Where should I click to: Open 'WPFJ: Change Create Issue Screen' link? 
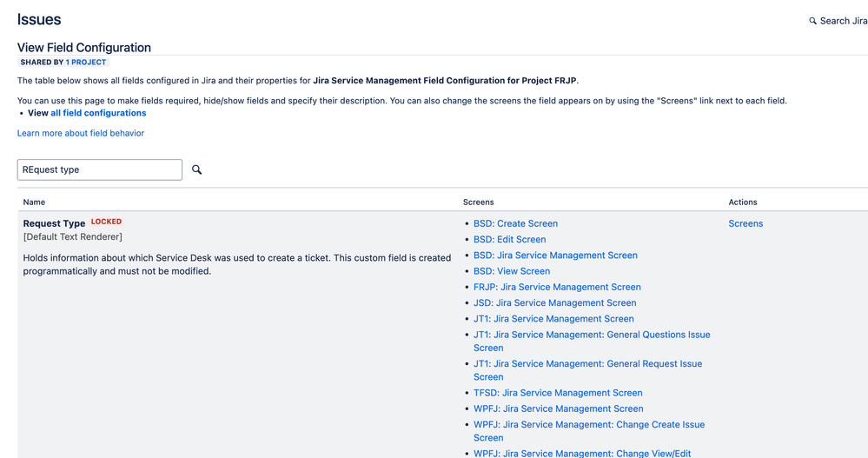pos(589,431)
